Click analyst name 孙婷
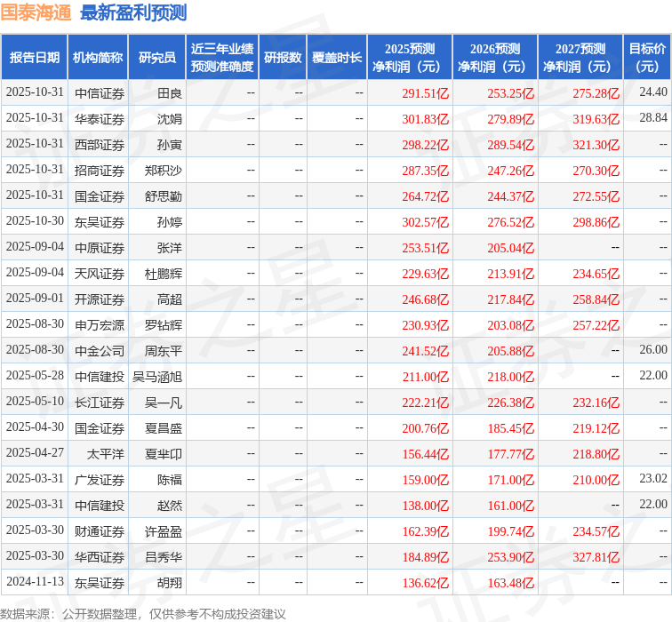672x622 pixels. [x=170, y=222]
